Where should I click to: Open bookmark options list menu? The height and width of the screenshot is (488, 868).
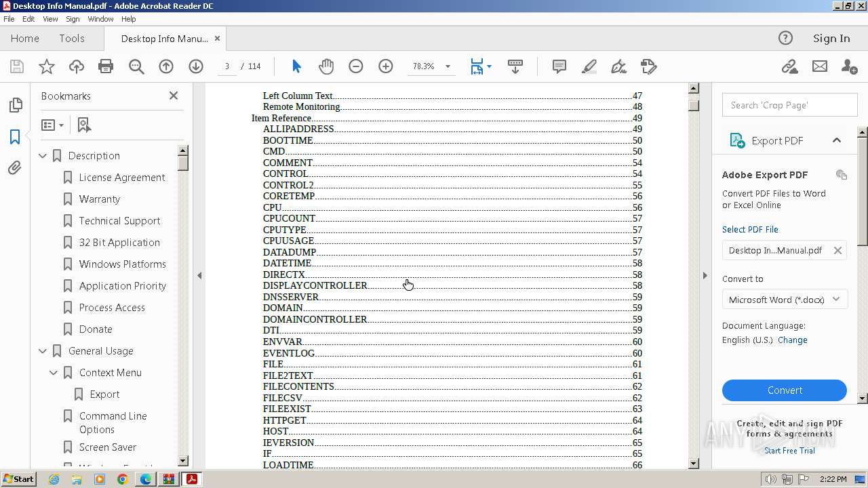point(52,125)
